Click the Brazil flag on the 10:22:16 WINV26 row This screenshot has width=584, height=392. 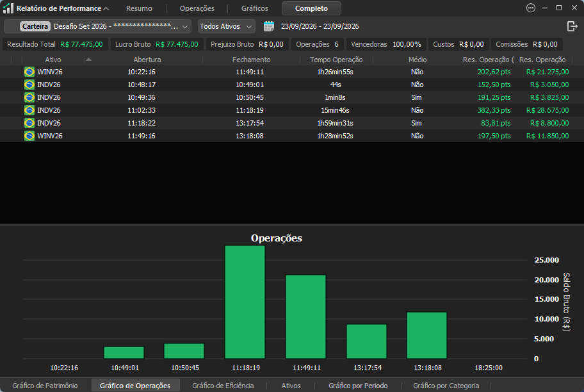(29, 72)
